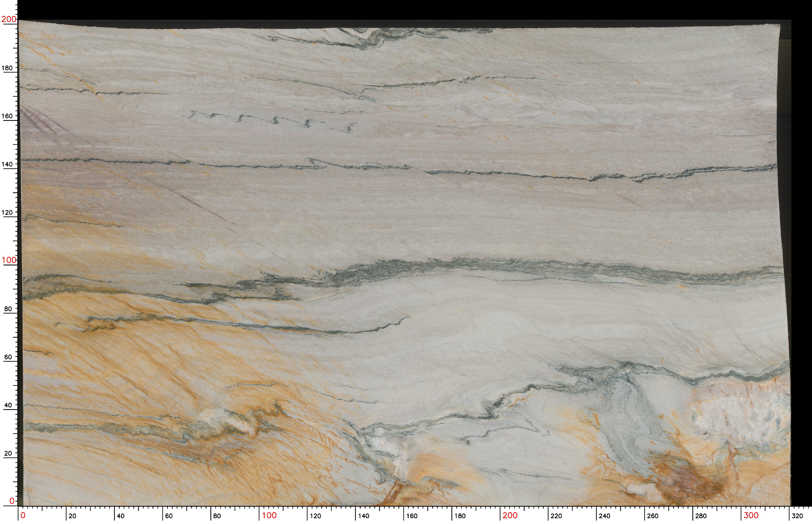Image resolution: width=812 pixels, height=524 pixels.
Task: Click the "320" ruler label
Action: pyautogui.click(x=797, y=516)
